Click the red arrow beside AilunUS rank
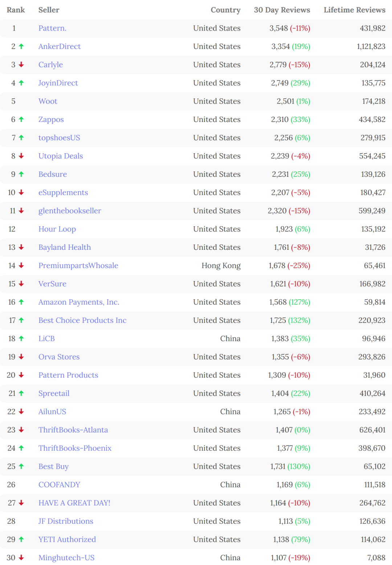Screen dimensions: 392x565 coord(21,412)
